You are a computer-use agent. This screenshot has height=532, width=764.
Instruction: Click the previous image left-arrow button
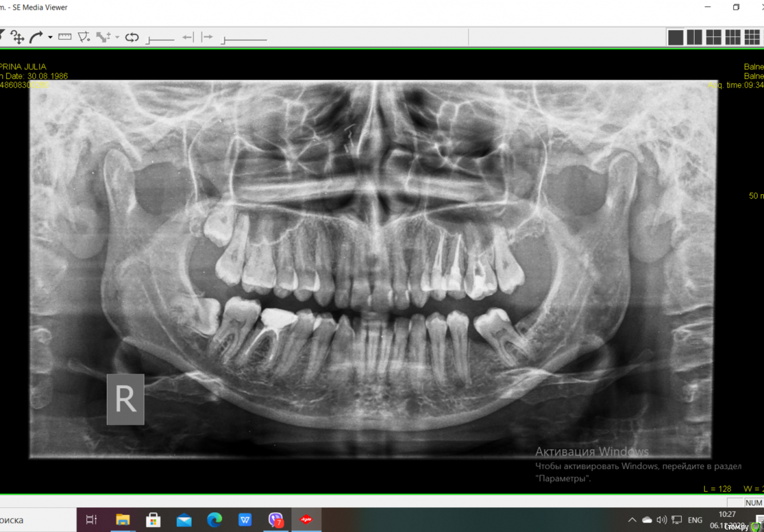[188, 38]
